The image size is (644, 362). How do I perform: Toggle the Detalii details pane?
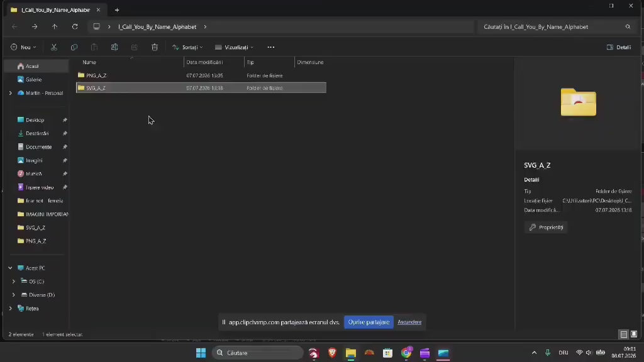click(x=619, y=47)
